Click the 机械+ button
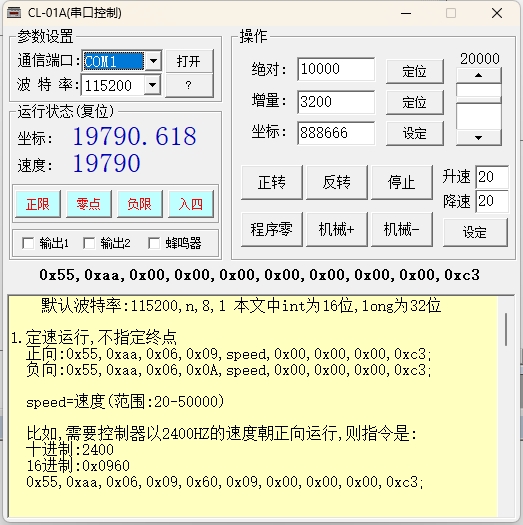 pos(337,229)
